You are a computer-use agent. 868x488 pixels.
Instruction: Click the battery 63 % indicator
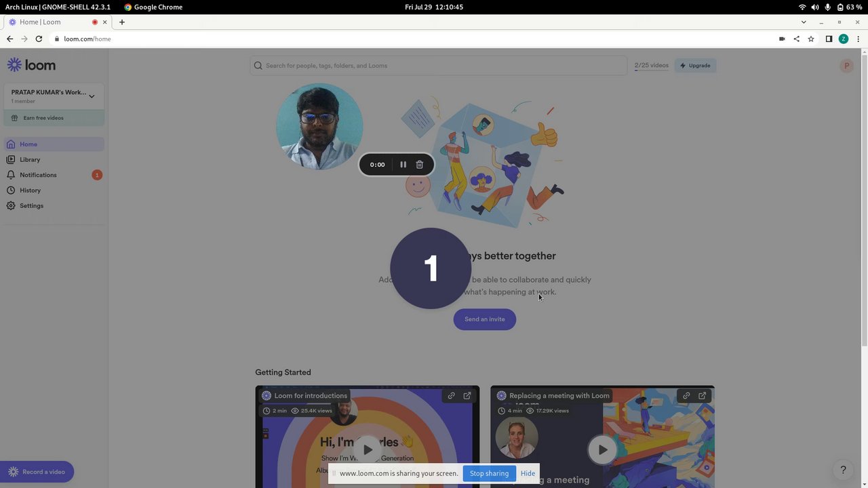pos(850,7)
